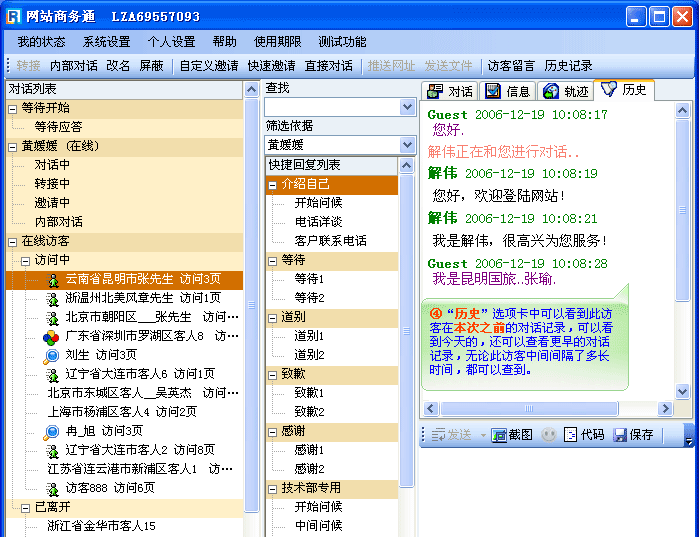Select quick reply 电话详谈
The width and height of the screenshot is (699, 537).
318,222
